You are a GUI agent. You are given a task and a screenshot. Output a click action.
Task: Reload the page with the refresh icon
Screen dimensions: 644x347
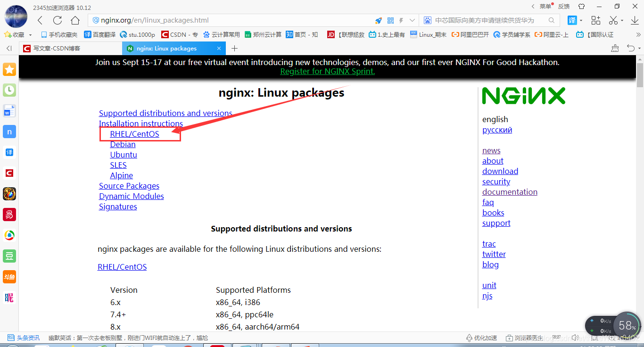tap(58, 20)
